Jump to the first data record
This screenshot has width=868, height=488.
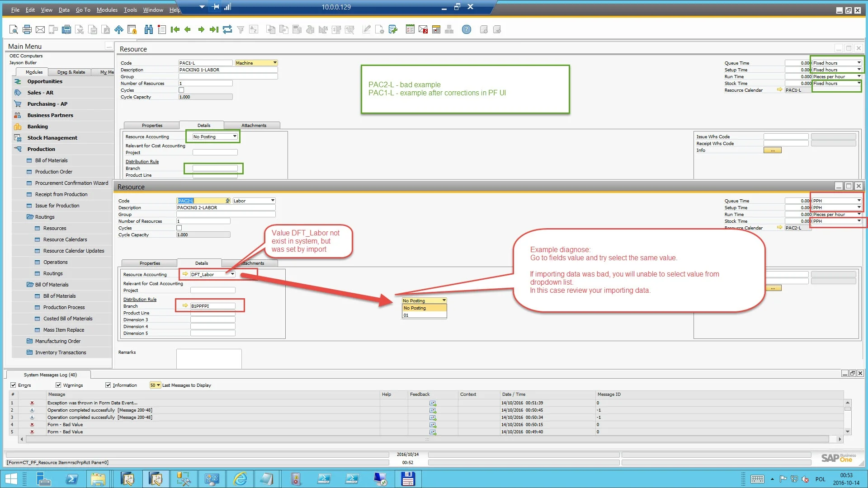(x=175, y=30)
